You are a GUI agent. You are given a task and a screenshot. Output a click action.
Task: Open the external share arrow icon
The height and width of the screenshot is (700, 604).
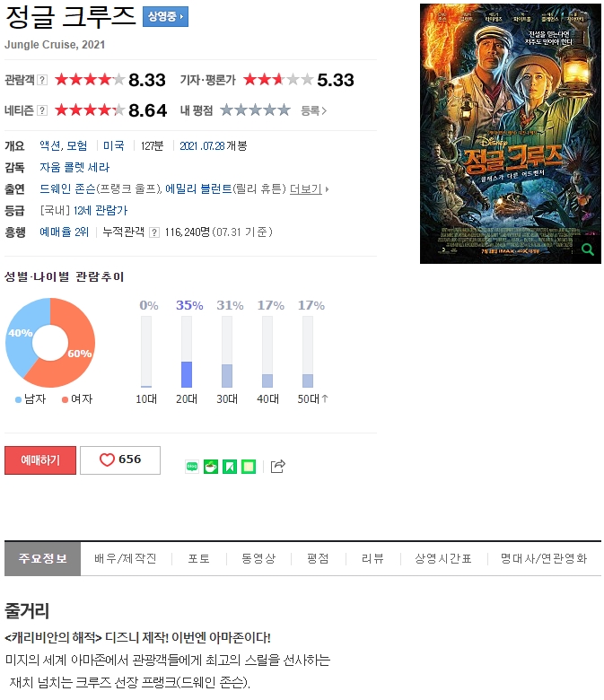click(x=277, y=466)
